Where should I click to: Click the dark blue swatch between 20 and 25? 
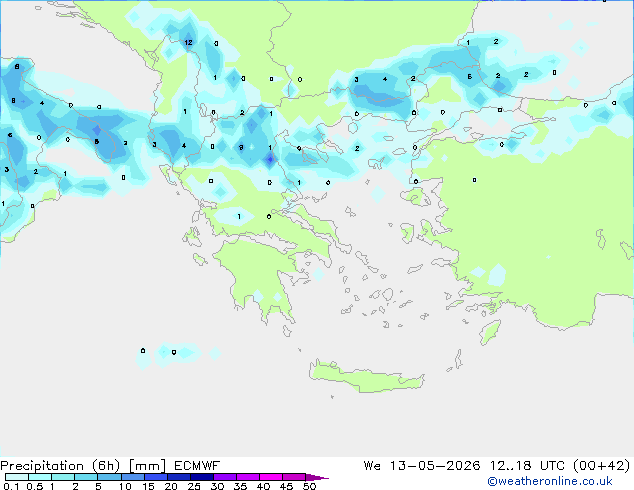click(x=179, y=477)
